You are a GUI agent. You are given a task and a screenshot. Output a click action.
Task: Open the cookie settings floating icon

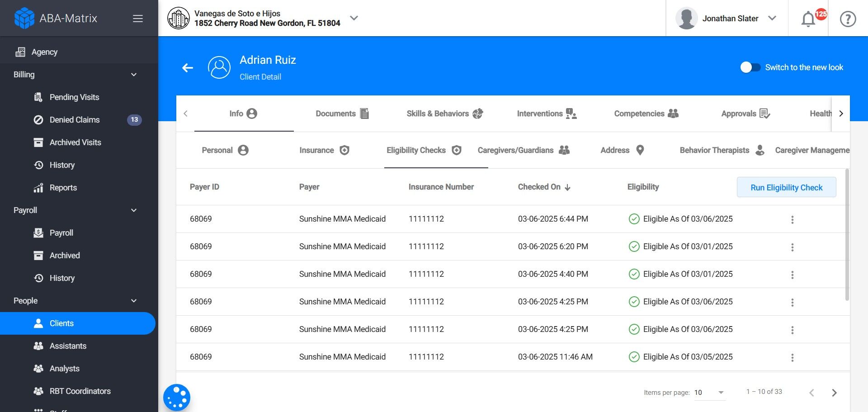[x=177, y=398]
